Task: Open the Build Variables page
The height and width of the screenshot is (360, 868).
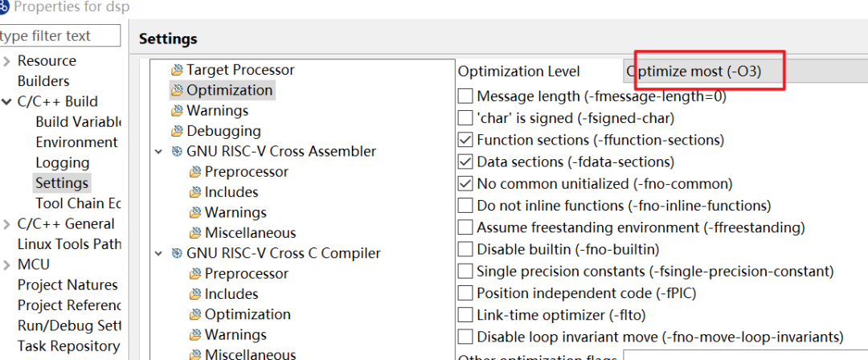Action: click(77, 122)
